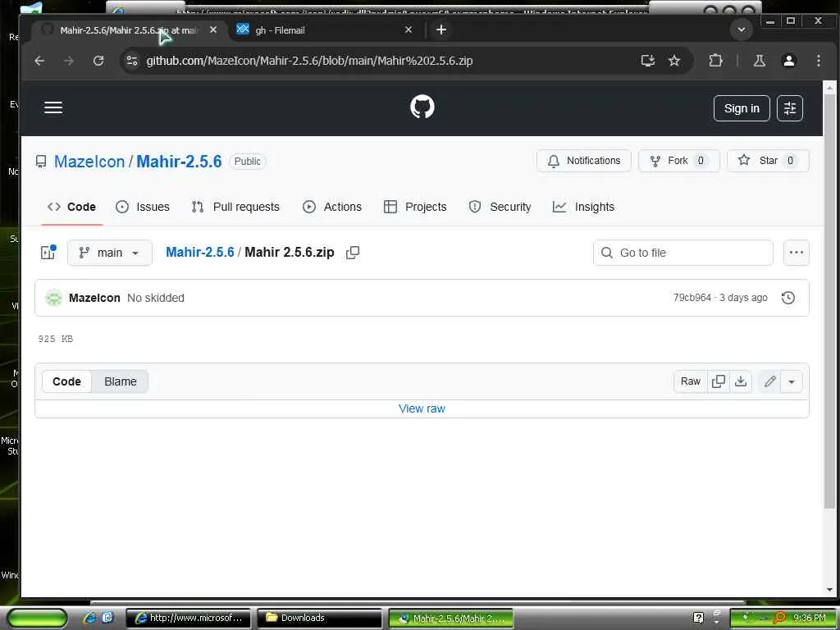
Task: Open commit 79cb964 hash link
Action: 692,297
